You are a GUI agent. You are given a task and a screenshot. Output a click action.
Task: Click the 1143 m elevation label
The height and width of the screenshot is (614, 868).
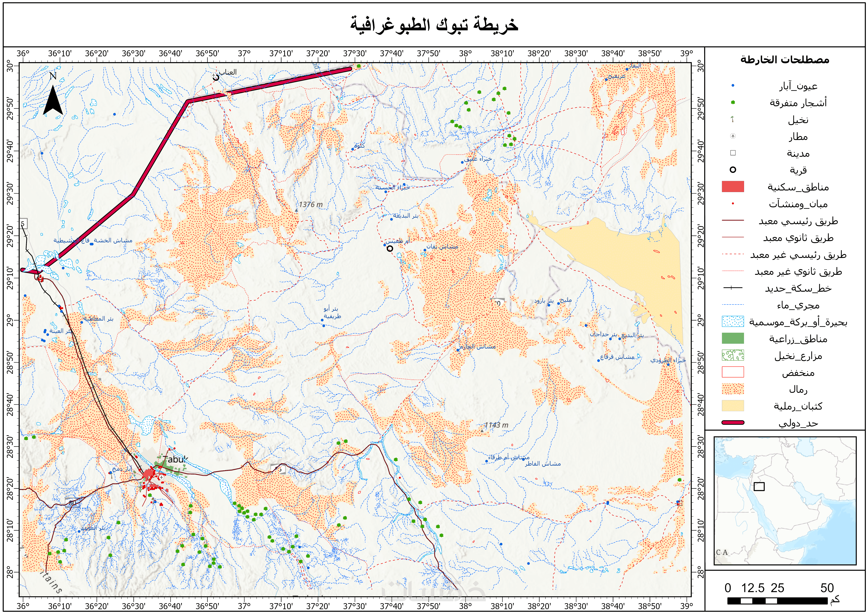[x=496, y=425]
